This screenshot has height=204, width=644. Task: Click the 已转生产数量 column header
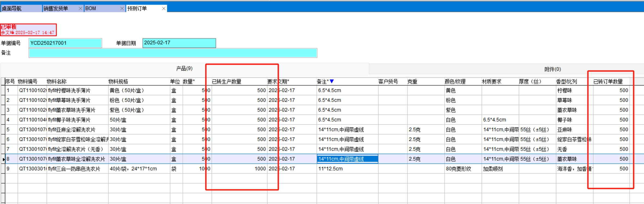pos(227,82)
